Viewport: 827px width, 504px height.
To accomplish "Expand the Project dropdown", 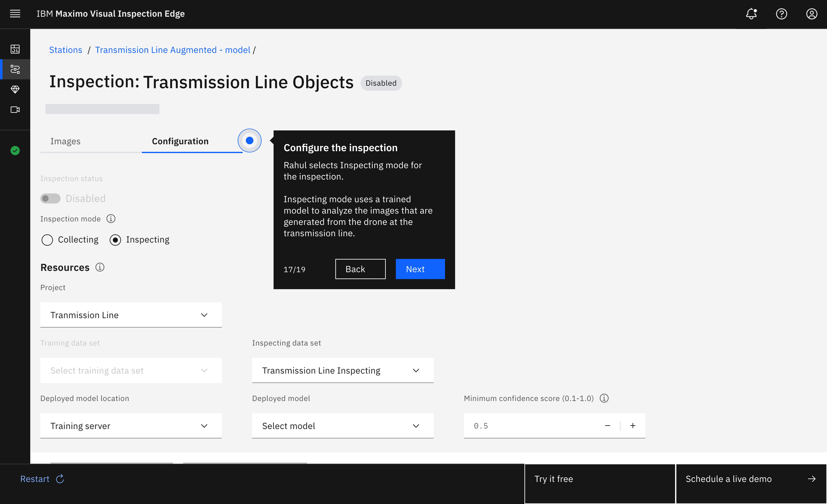I will (x=131, y=315).
